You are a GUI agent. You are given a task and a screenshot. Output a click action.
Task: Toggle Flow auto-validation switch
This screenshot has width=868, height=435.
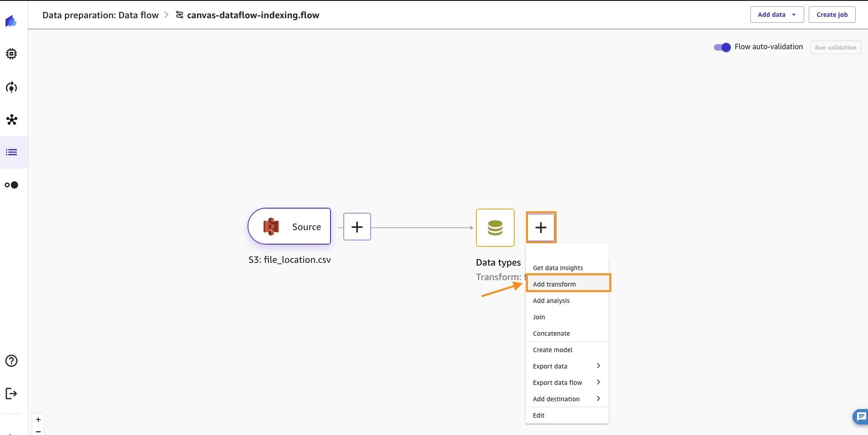click(x=722, y=47)
